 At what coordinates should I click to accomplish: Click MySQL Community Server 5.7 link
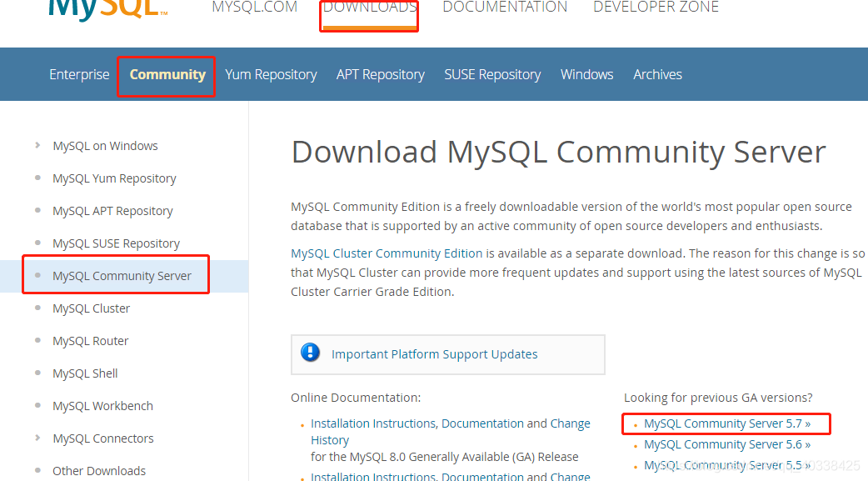727,423
